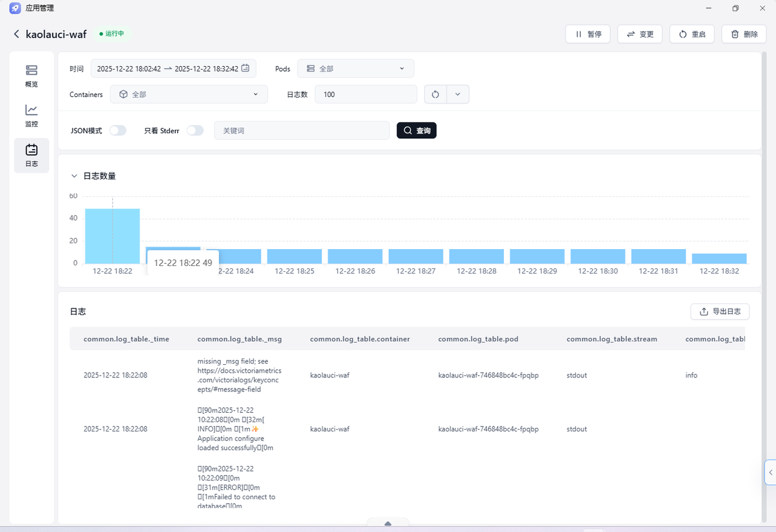Delete the application via 删除 button
The image size is (776, 532).
click(x=744, y=35)
